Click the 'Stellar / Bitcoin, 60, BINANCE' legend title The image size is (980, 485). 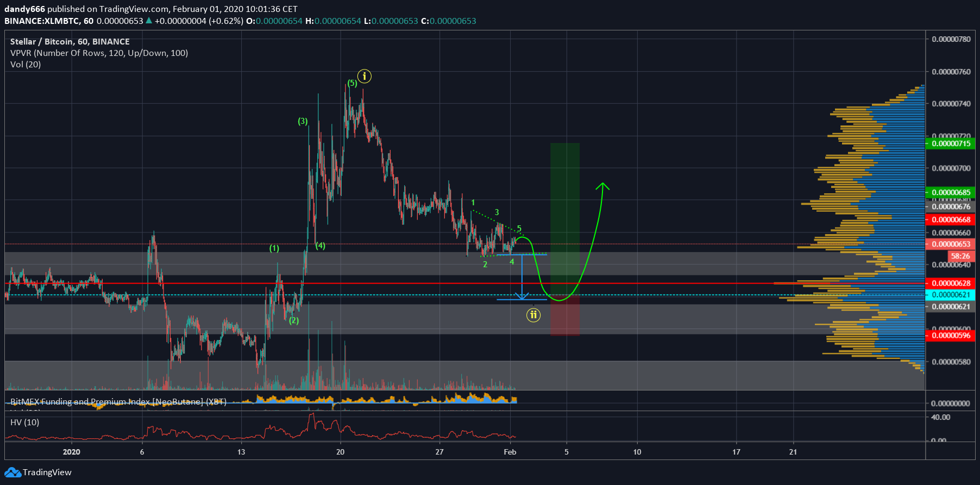pyautogui.click(x=70, y=41)
